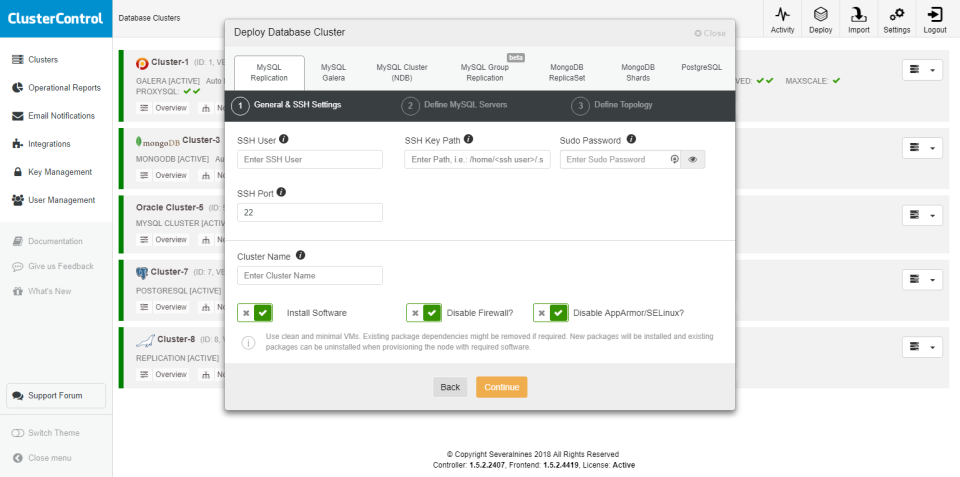Select the PostgreSQL tab

[702, 67]
